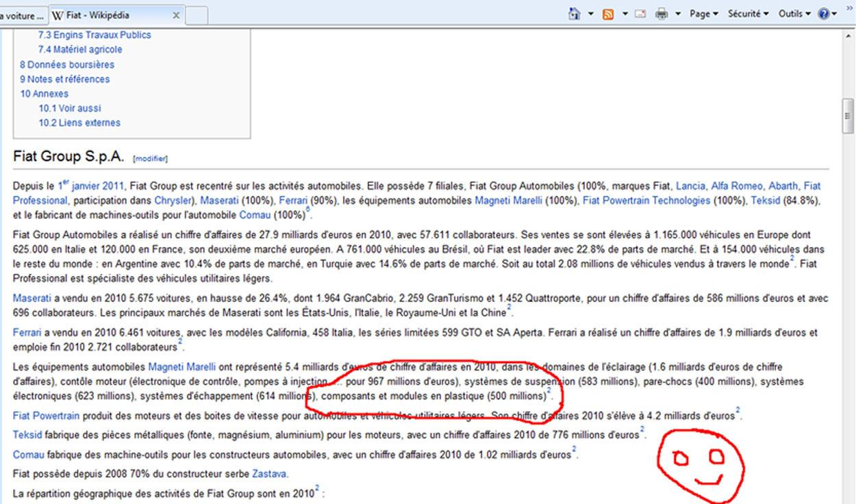Click the vertical scrollbar thumb
This screenshot has width=856, height=504.
click(848, 115)
